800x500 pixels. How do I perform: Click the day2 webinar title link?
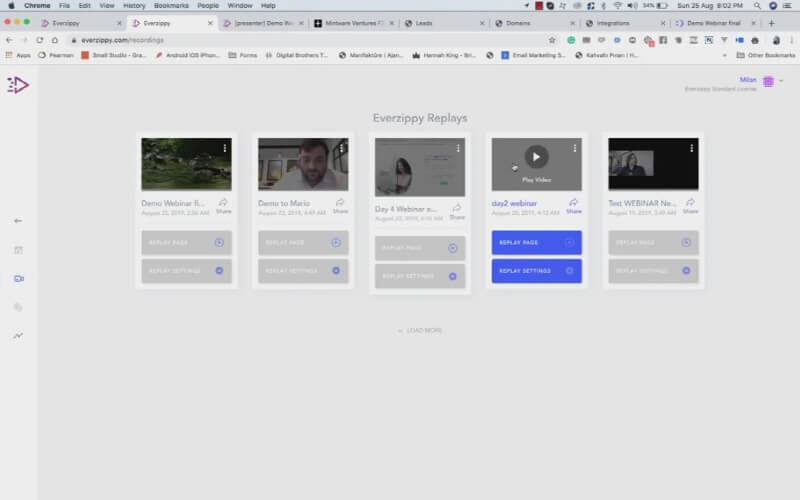[x=514, y=203]
